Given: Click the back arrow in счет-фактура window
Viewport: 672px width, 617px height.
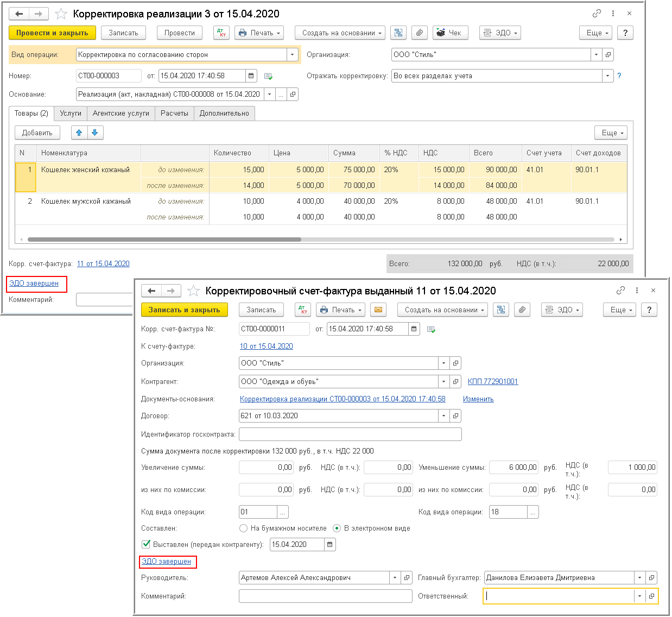Looking at the screenshot, I should click(x=151, y=291).
